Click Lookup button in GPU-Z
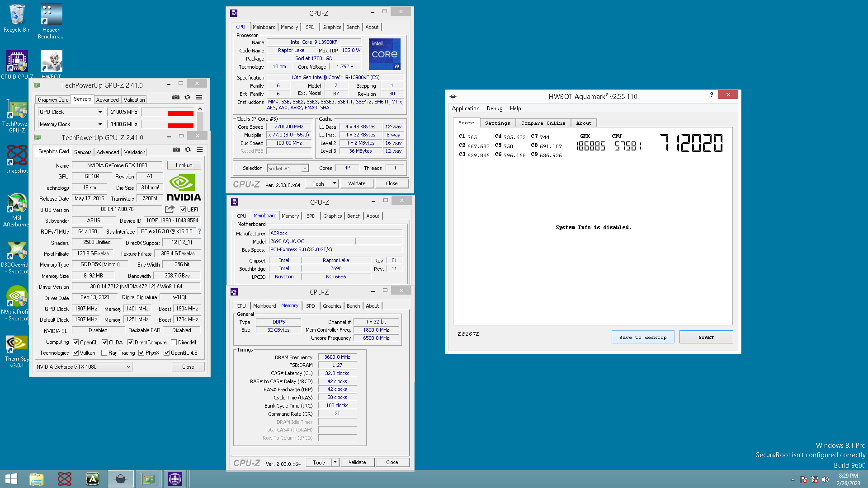The width and height of the screenshot is (868, 488). click(184, 165)
